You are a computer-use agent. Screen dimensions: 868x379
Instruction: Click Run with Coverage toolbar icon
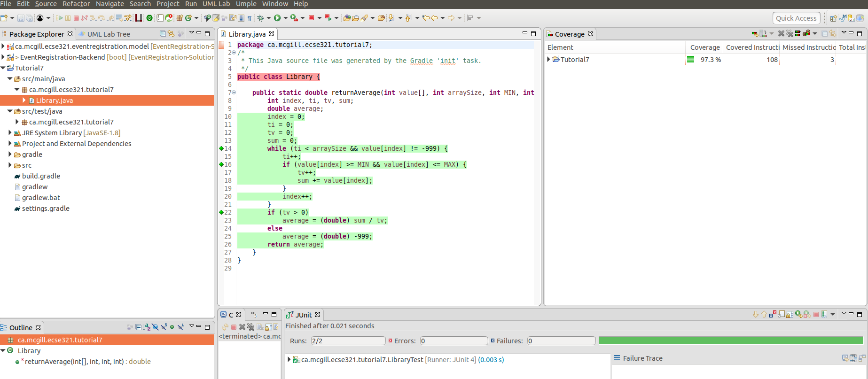294,18
